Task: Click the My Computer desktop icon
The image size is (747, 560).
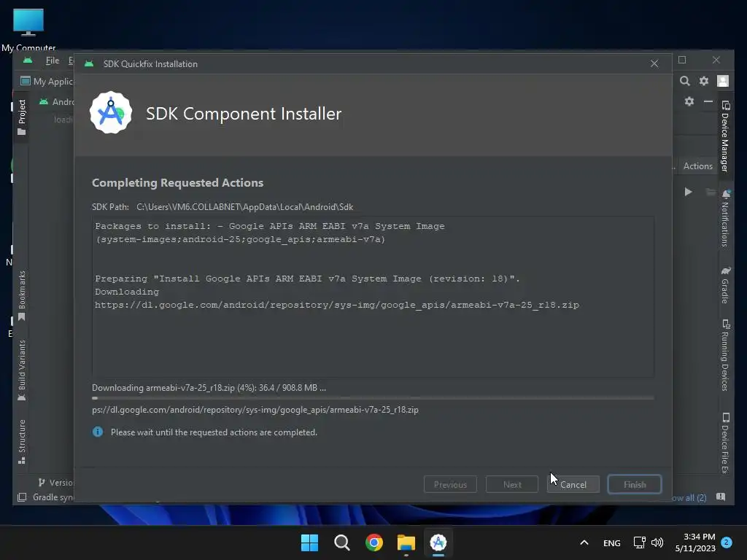Action: click(28, 28)
